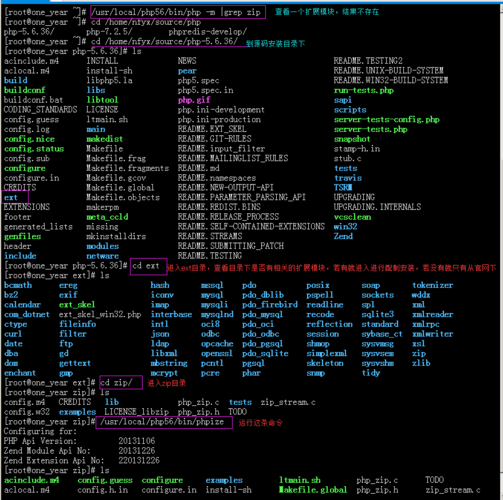Viewport: 503px width, 500px height.
Task: Select the config.w32 file name
Action: pyautogui.click(x=27, y=412)
